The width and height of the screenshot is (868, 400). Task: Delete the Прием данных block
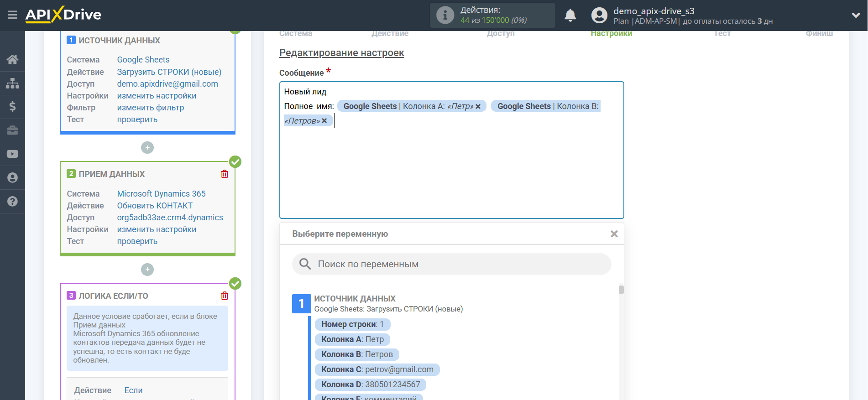pyautogui.click(x=225, y=174)
